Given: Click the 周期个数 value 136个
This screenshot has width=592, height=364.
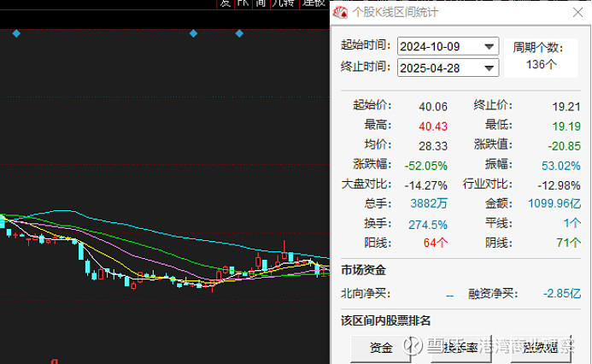Looking at the screenshot, I should [x=542, y=65].
